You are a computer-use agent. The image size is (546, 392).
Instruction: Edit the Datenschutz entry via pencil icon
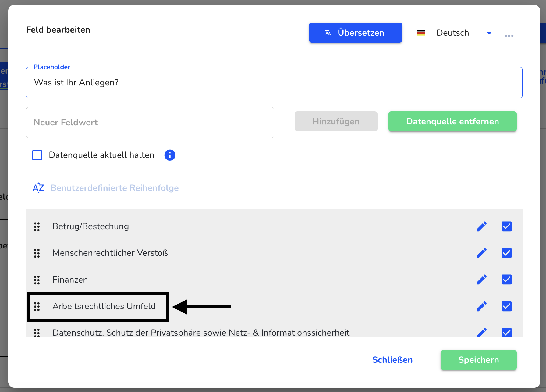(x=481, y=332)
